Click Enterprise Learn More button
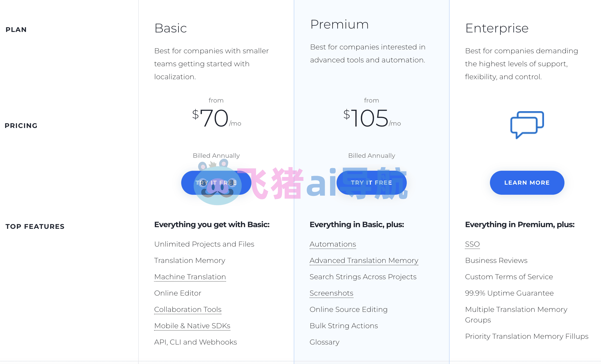The image size is (601, 364). 527,183
